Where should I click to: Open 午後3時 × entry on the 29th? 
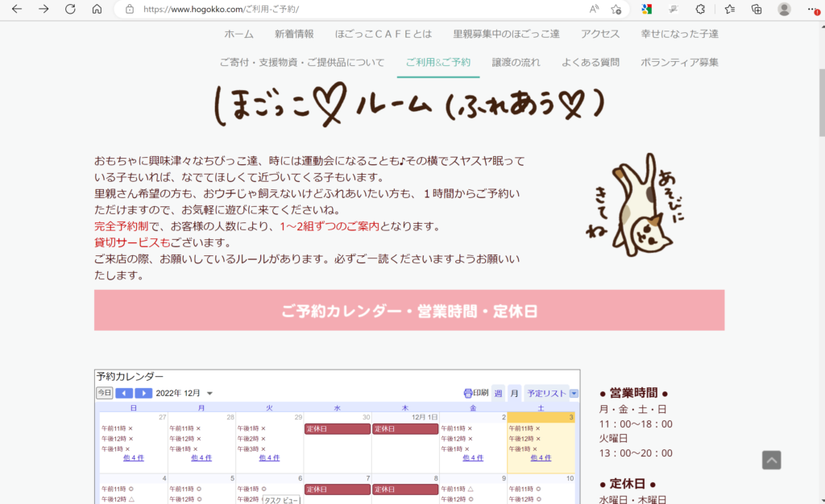251,448
